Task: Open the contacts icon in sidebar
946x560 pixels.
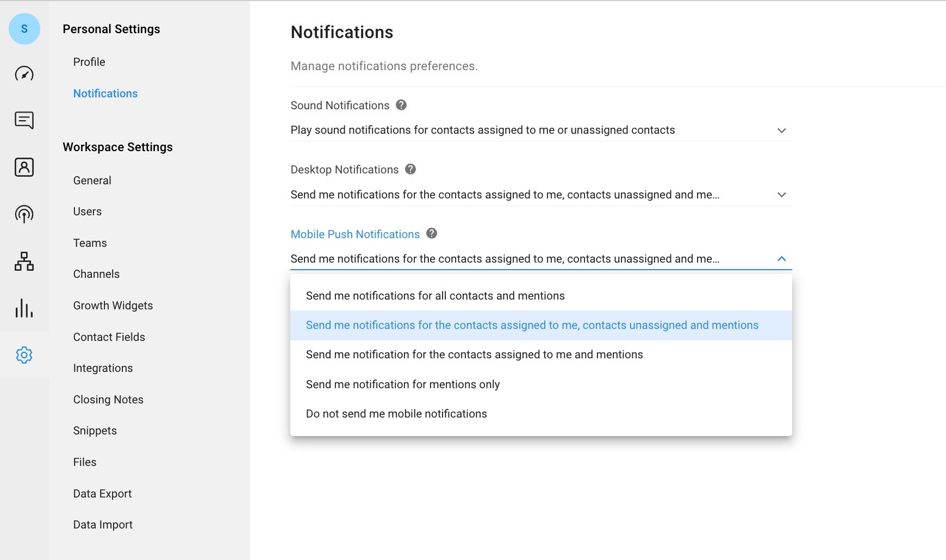Action: [x=24, y=167]
